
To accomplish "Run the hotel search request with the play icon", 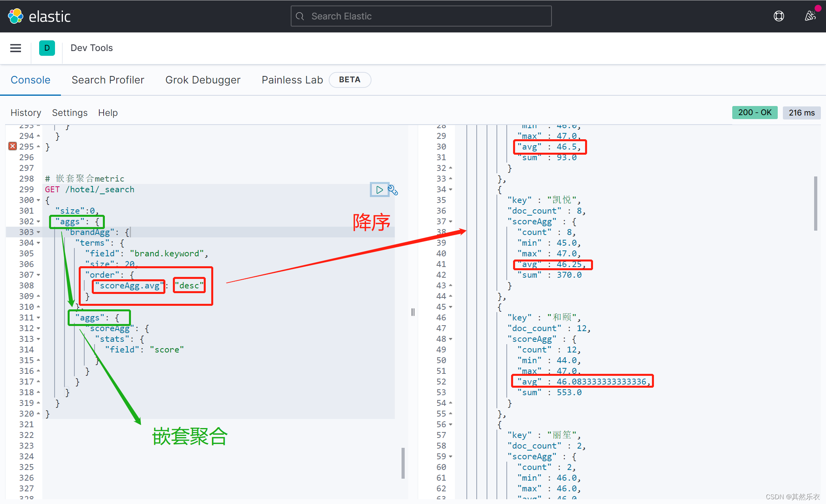I will click(x=379, y=189).
